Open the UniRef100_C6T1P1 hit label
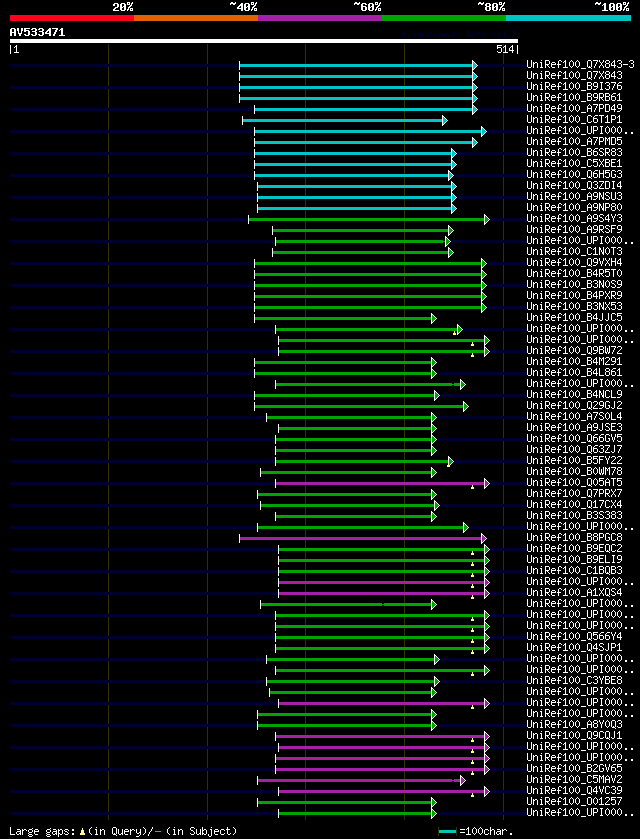Screen dimensions: 640x839 [575, 120]
